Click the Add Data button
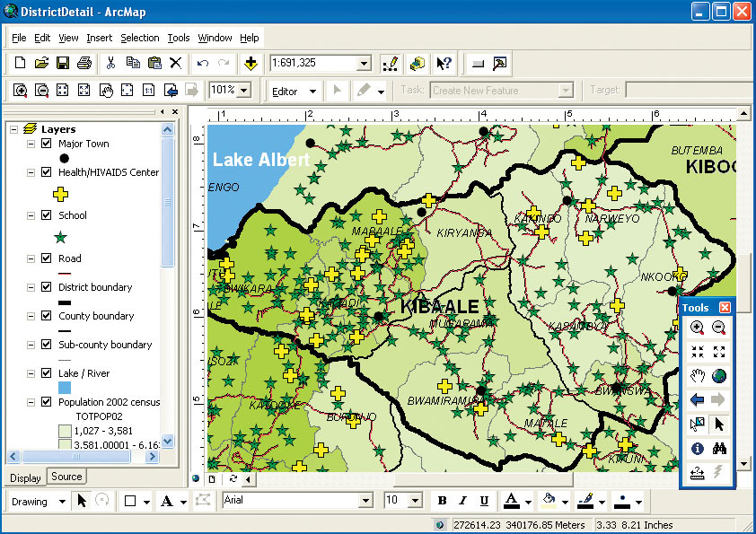The height and width of the screenshot is (534, 756). point(251,63)
